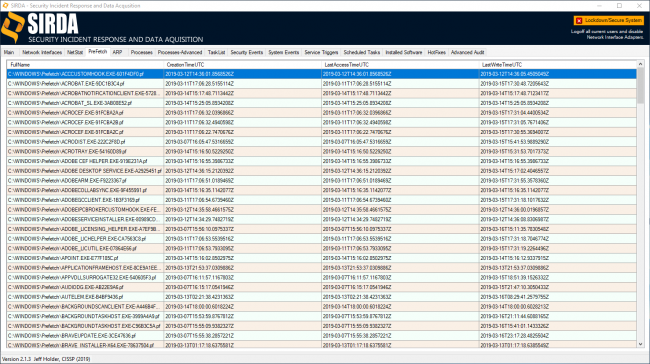Select the ADOBESERVICEINSTALLER.EXE row
This screenshot has height=364, width=650.
click(x=322, y=219)
